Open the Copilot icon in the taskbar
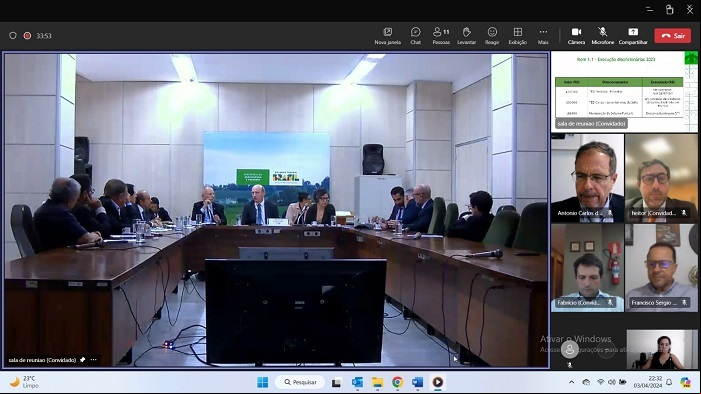Screen dimensions: 701x394 (x=685, y=382)
